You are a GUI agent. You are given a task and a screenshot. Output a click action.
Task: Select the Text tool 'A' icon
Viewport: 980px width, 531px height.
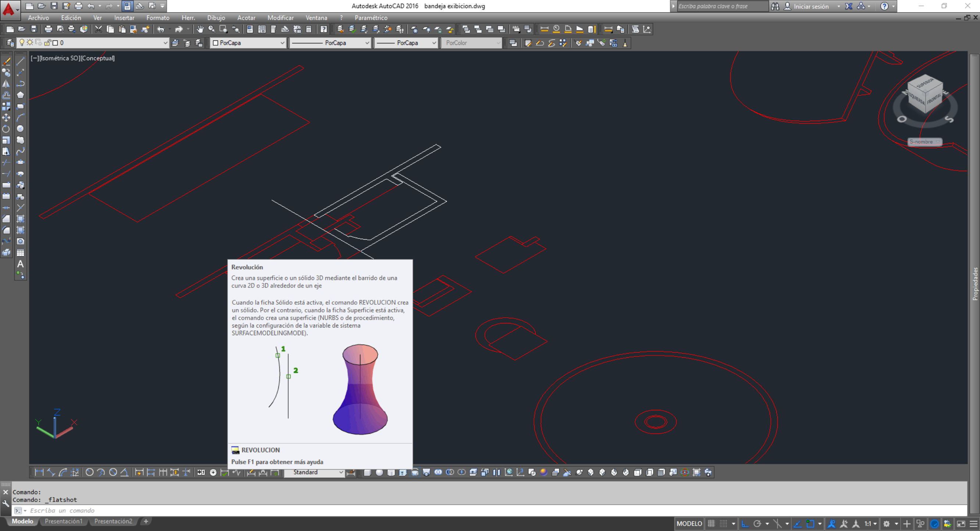tap(21, 264)
